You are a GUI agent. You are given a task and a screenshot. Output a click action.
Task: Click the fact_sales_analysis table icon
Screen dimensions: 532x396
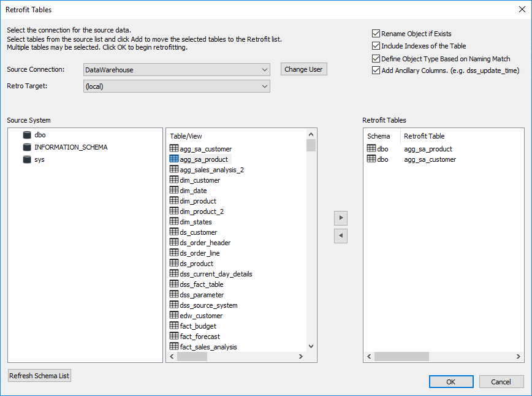click(x=174, y=347)
